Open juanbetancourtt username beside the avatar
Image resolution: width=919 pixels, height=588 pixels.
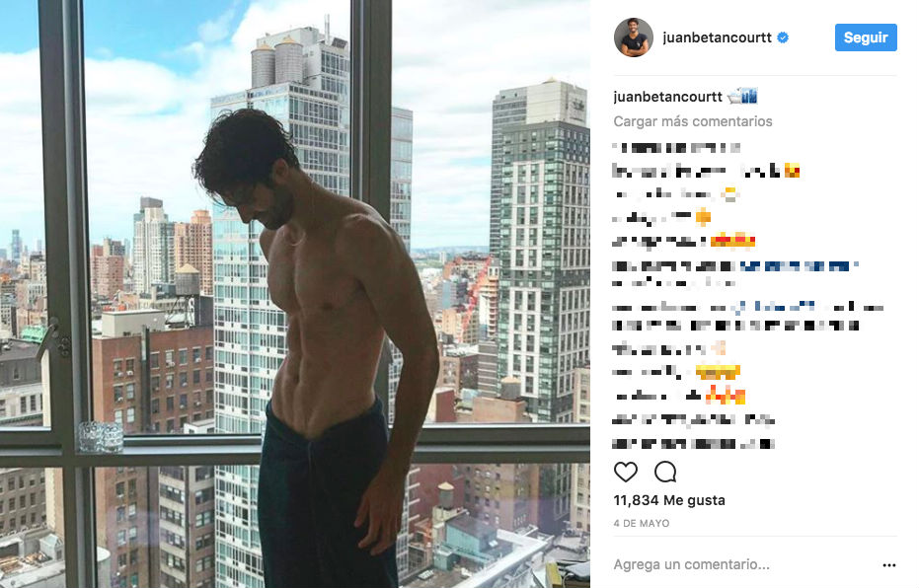[x=717, y=37]
